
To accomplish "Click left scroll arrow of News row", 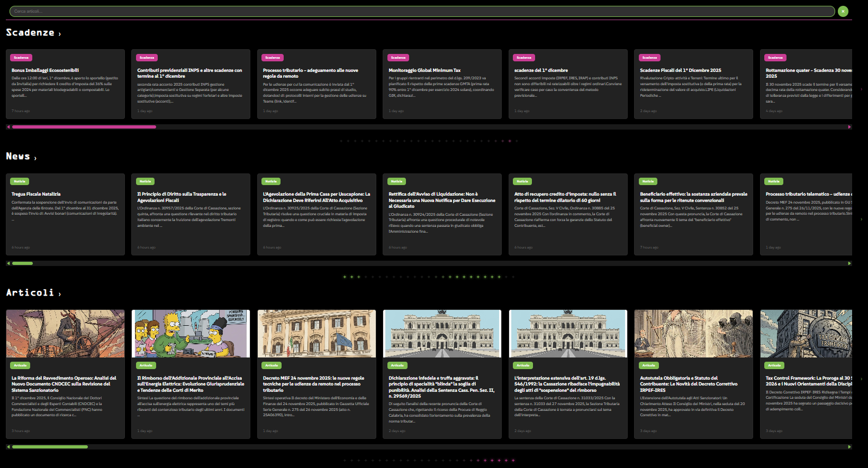I will [x=8, y=263].
